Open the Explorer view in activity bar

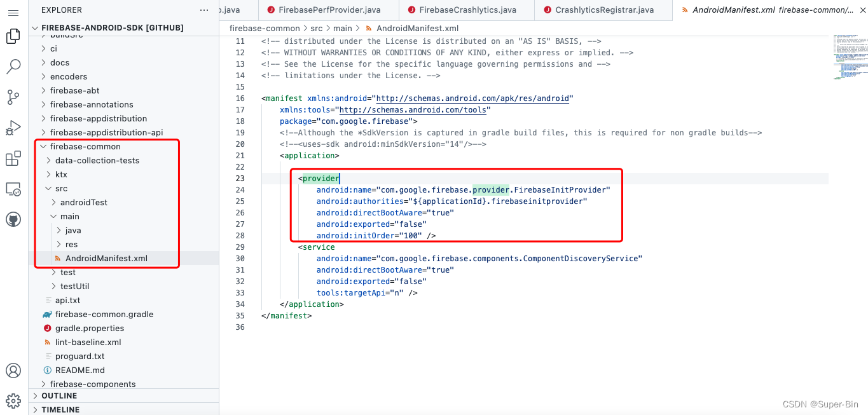tap(13, 36)
